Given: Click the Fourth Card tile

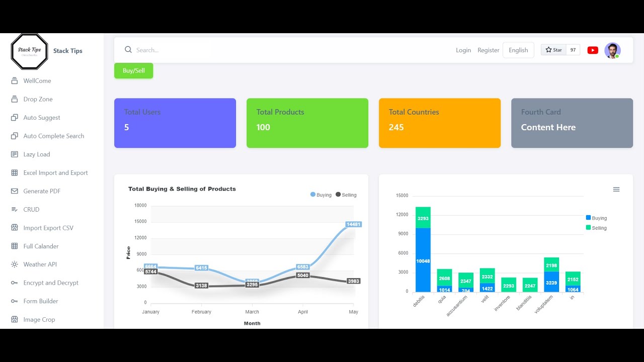Looking at the screenshot, I should pyautogui.click(x=572, y=123).
